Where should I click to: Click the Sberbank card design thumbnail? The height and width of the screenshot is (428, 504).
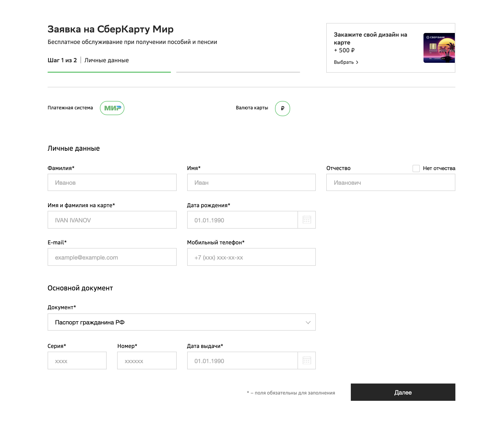tap(439, 48)
